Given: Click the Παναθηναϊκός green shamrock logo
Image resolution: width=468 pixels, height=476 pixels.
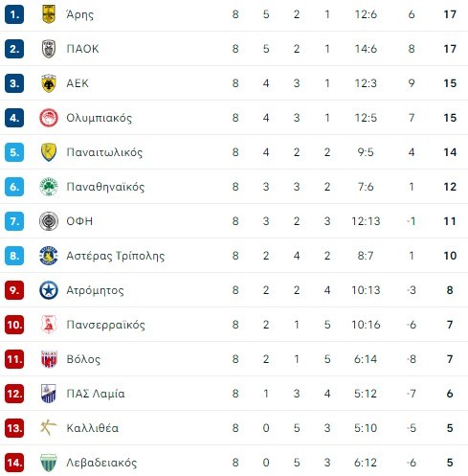Looking at the screenshot, I should point(49,187).
